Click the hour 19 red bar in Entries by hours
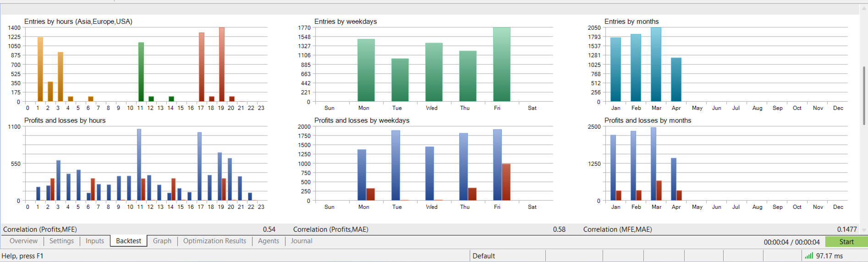Screen dimensions: 868x262 (x=222, y=65)
